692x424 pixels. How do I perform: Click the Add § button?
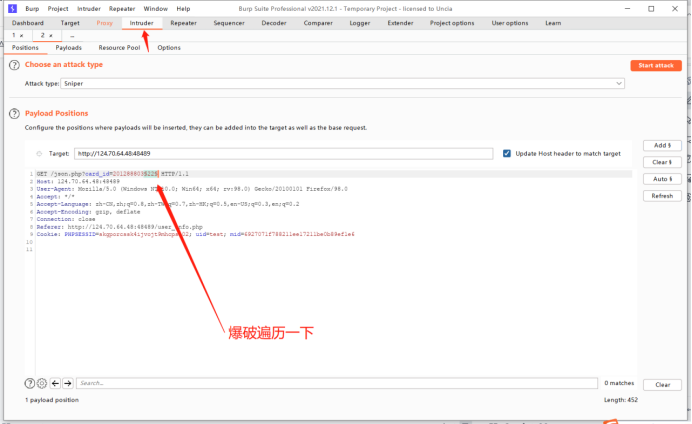[x=662, y=146]
